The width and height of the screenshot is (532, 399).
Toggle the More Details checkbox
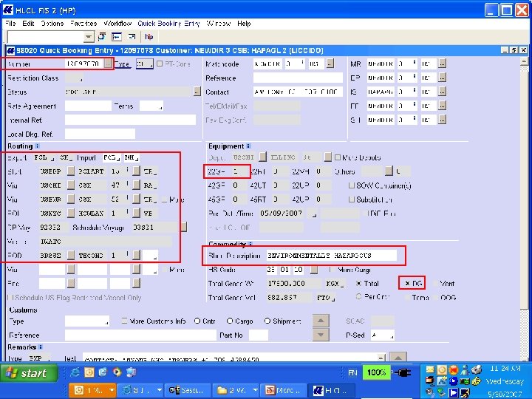(338, 157)
